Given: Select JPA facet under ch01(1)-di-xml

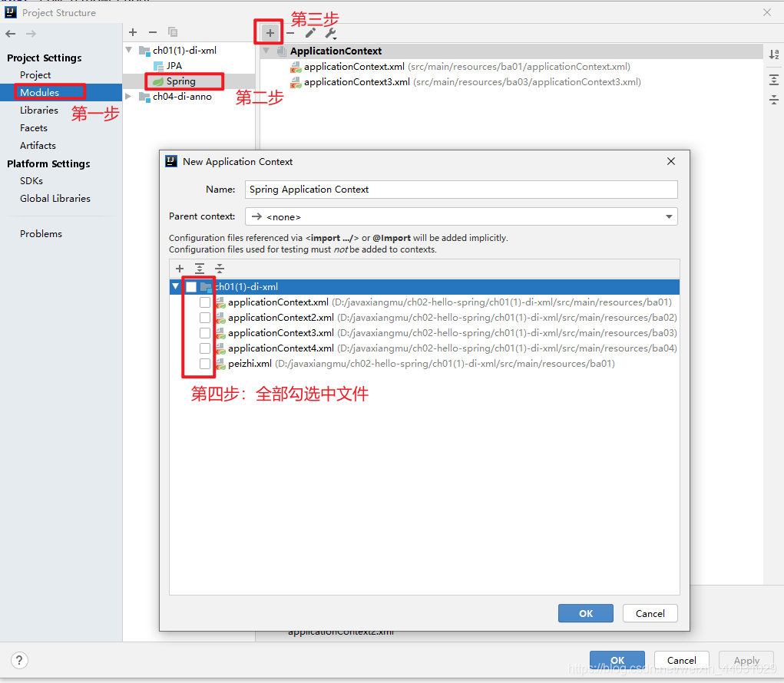Looking at the screenshot, I should [174, 66].
